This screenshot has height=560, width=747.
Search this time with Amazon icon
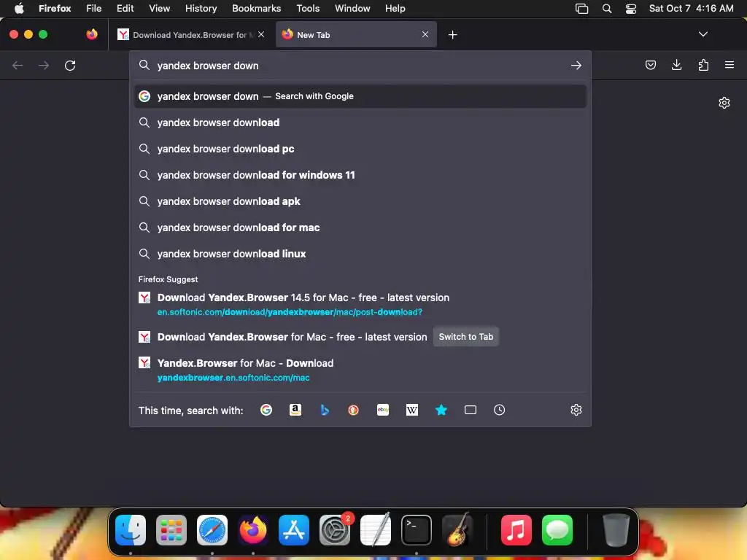point(295,410)
